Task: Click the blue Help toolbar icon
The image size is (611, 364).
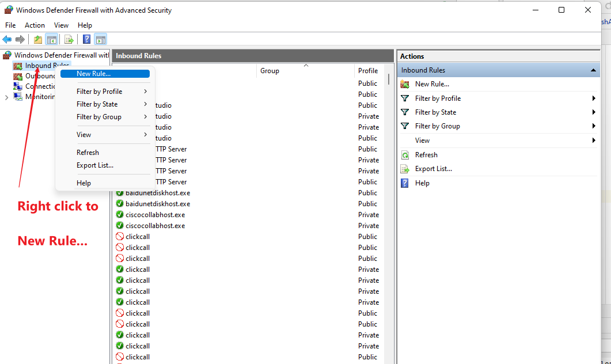Action: coord(86,39)
